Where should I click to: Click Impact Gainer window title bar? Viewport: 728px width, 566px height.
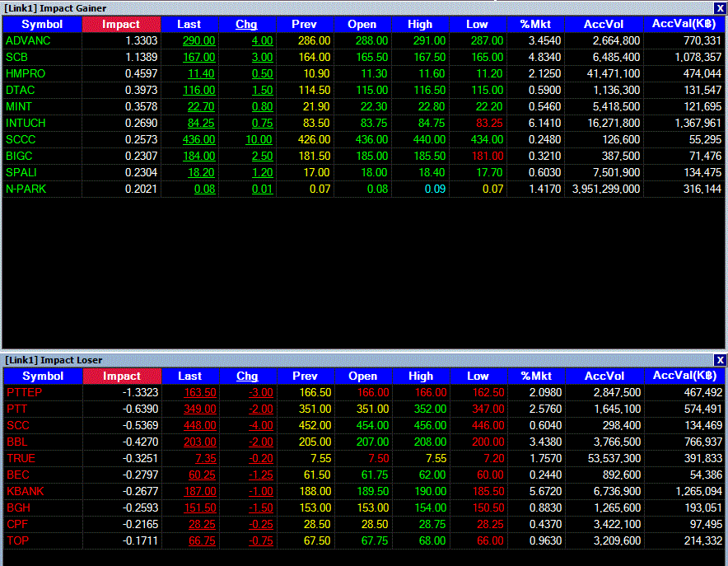point(357,8)
